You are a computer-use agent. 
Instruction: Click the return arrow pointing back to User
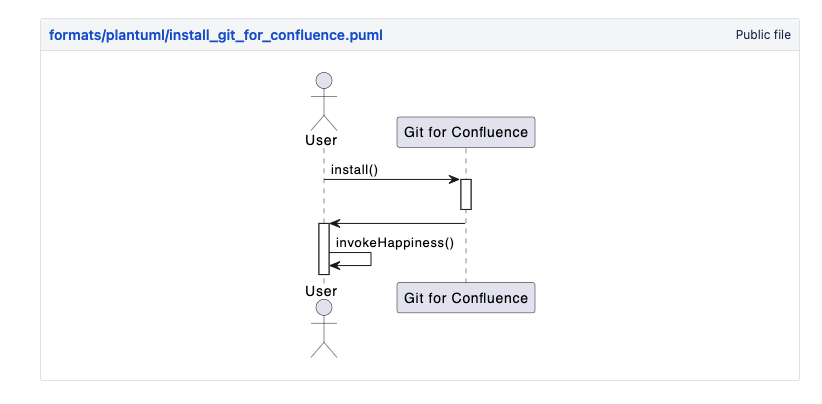(400, 223)
